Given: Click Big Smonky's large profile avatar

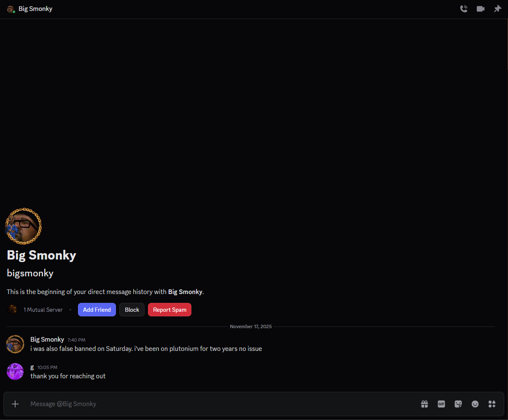Looking at the screenshot, I should tap(23, 226).
